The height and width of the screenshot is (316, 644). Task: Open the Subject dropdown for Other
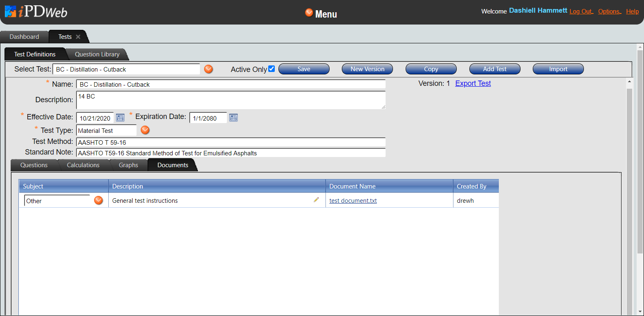pos(99,200)
